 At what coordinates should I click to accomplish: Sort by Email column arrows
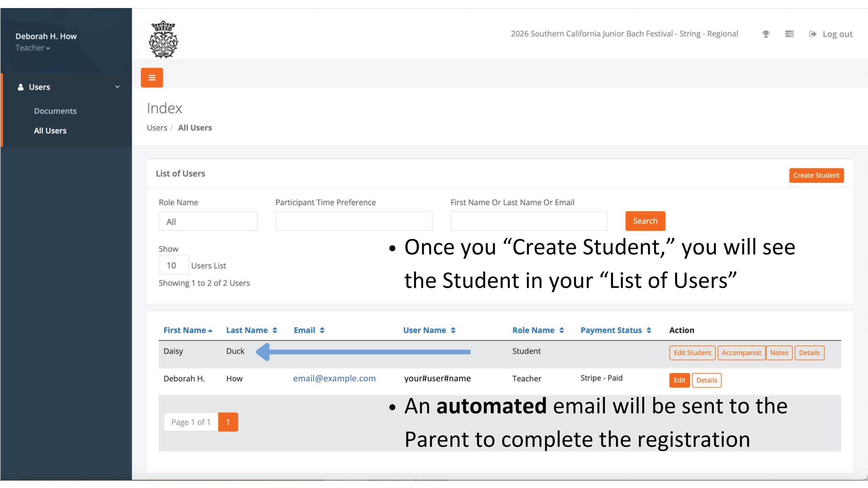[322, 330]
